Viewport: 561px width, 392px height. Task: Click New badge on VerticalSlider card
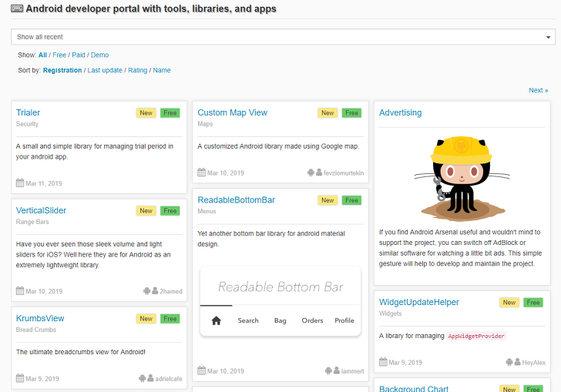[146, 211]
